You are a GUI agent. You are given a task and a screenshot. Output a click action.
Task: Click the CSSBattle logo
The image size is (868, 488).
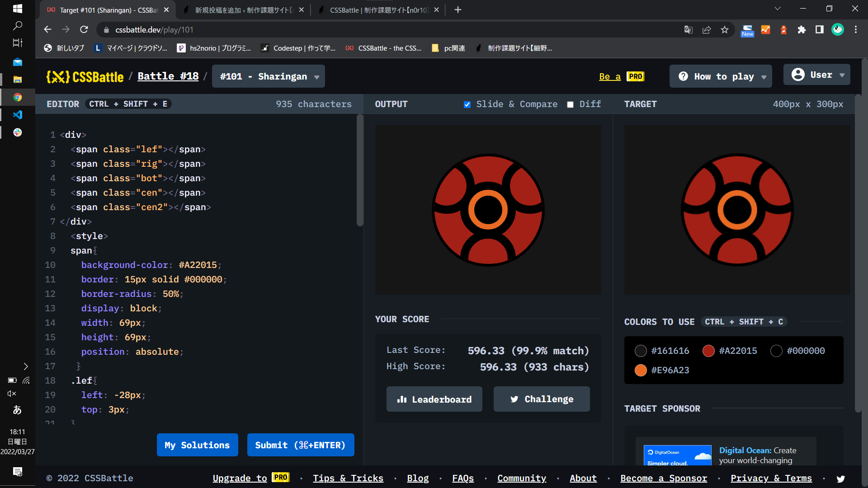[85, 77]
